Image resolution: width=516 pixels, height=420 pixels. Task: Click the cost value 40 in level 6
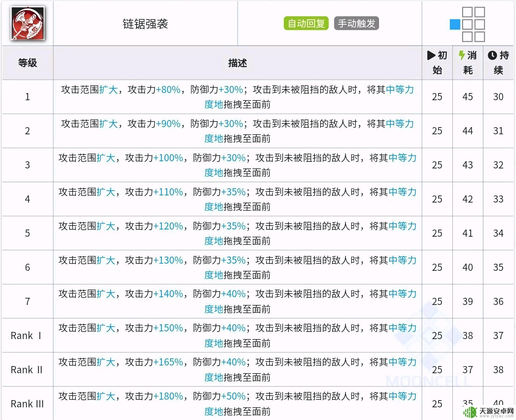tap(468, 268)
